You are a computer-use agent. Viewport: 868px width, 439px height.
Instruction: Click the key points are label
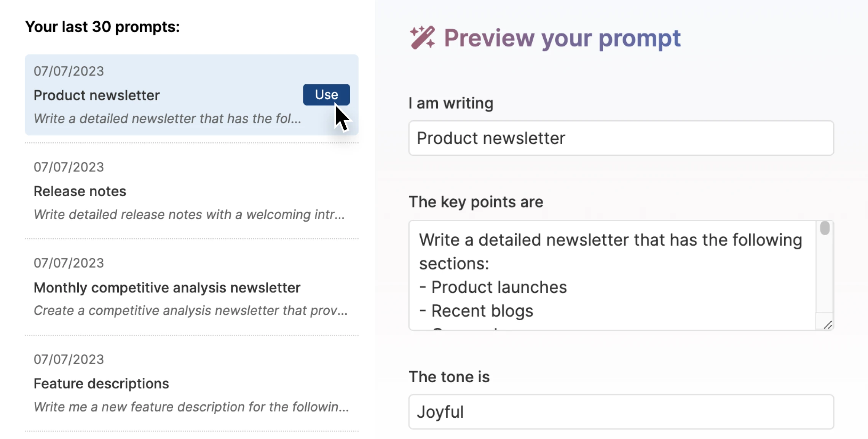476,202
